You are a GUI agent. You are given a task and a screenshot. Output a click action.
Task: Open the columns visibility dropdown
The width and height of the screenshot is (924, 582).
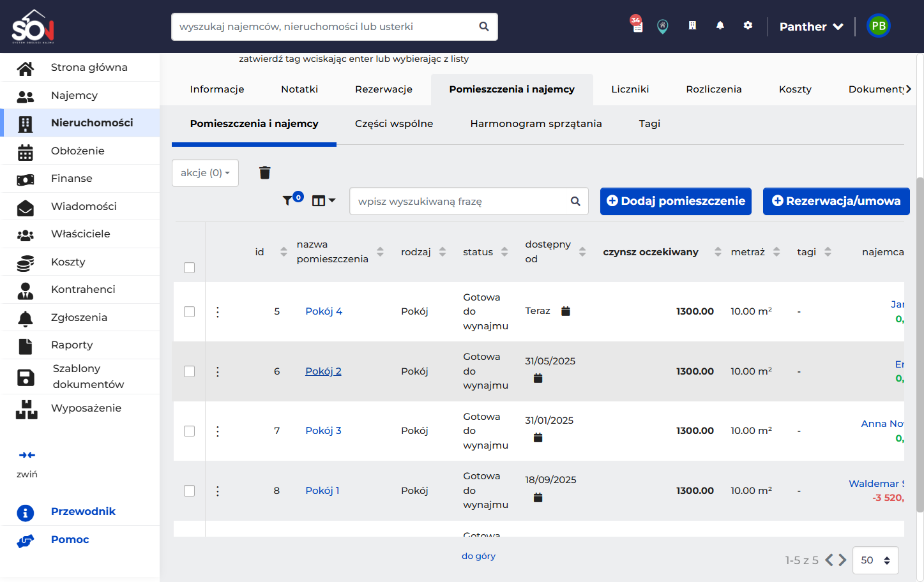pos(324,200)
